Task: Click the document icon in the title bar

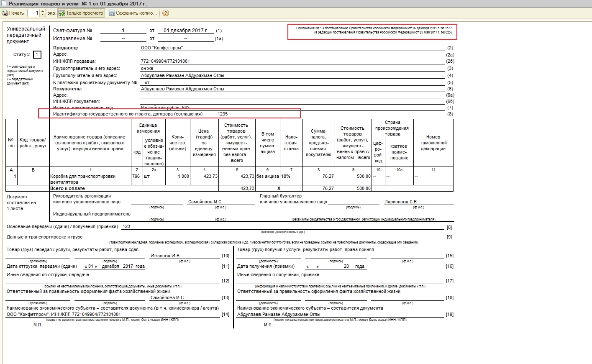Action: tap(4, 3)
